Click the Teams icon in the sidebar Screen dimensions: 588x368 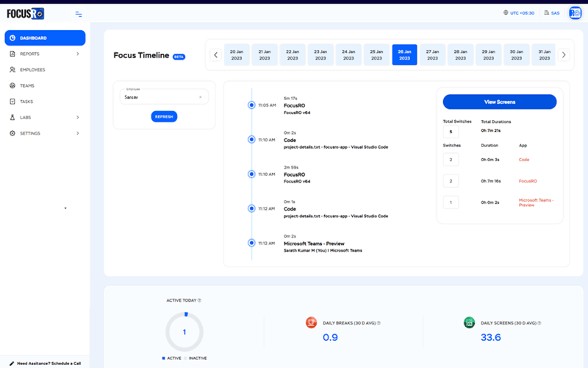[x=12, y=85]
